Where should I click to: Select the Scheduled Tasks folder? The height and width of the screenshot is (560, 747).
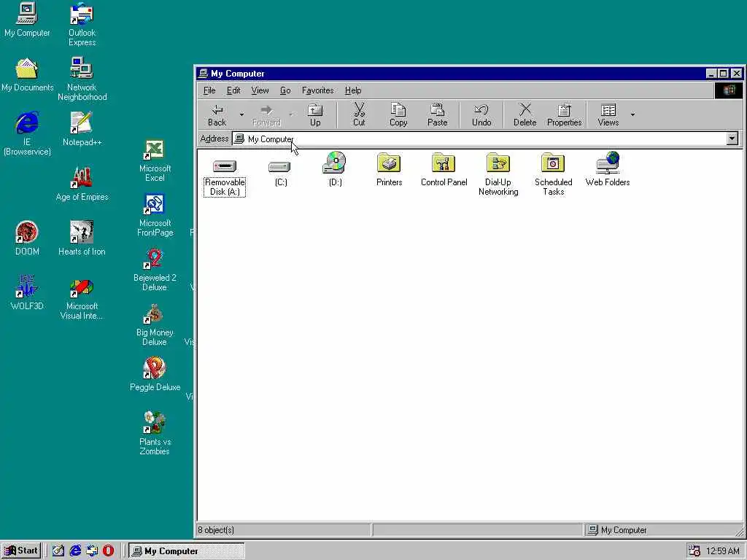[x=553, y=174]
